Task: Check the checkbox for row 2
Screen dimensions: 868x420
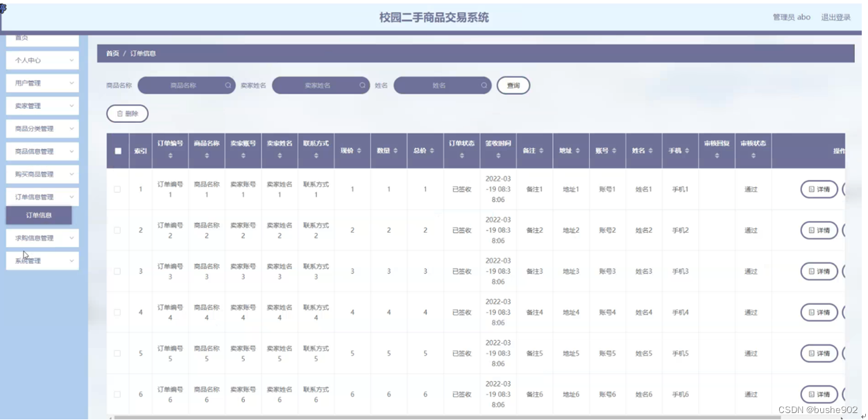Action: click(x=117, y=230)
